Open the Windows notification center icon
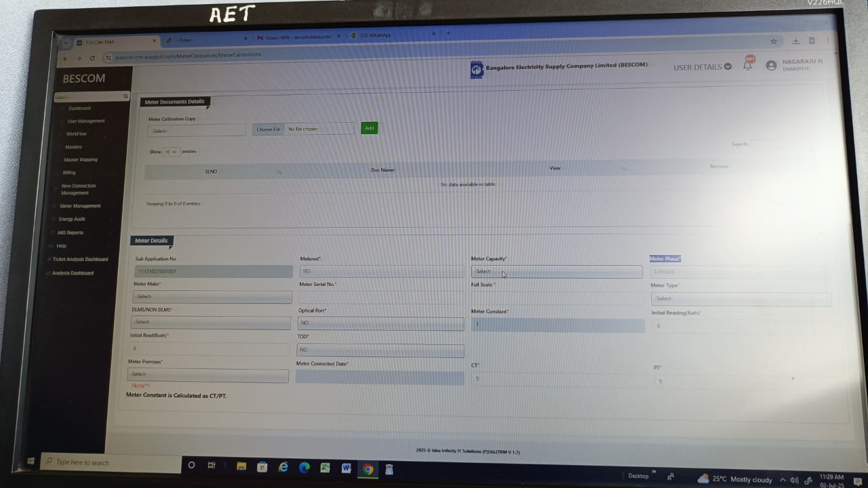Viewport: 868px width, 488px height. click(x=857, y=481)
